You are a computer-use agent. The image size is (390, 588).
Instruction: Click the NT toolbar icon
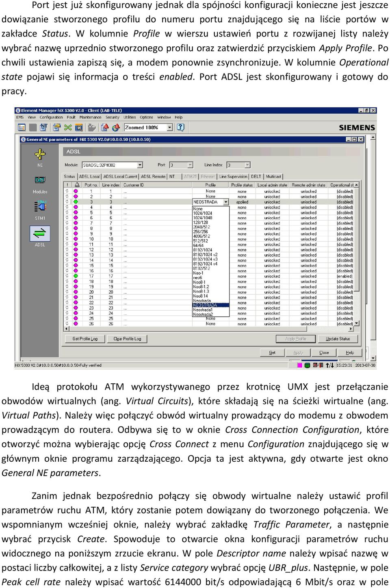(x=43, y=128)
